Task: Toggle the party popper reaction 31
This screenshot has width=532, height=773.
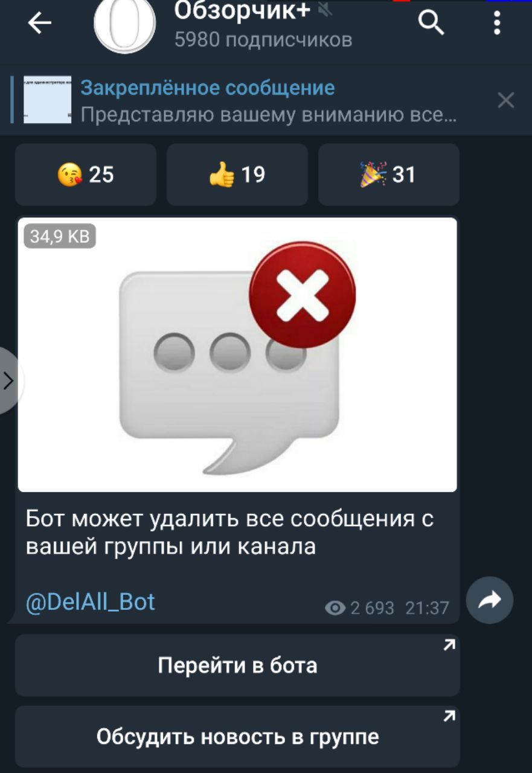Action: pyautogui.click(x=389, y=175)
